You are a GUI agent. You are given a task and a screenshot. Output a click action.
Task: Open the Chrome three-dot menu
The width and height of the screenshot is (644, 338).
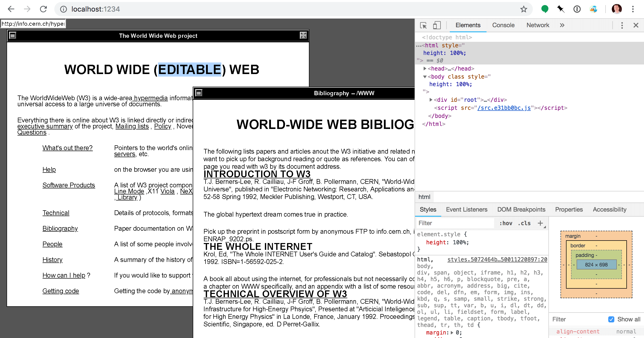click(x=633, y=9)
